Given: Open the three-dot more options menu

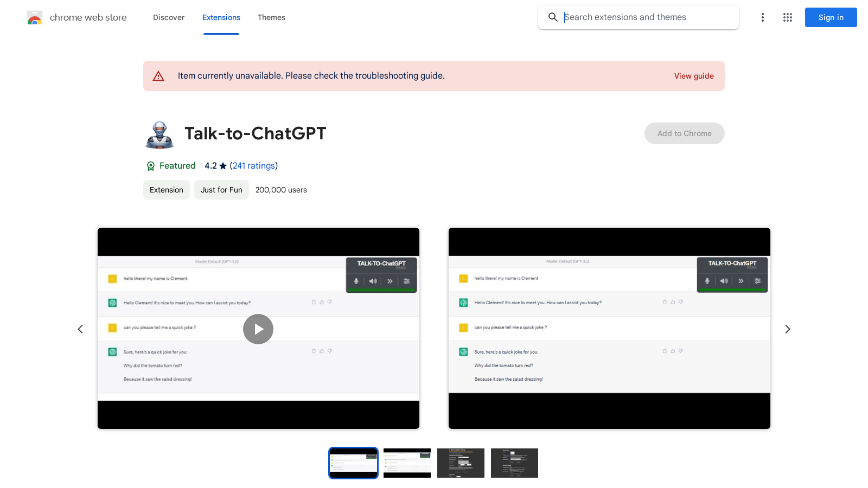Looking at the screenshot, I should (763, 17).
